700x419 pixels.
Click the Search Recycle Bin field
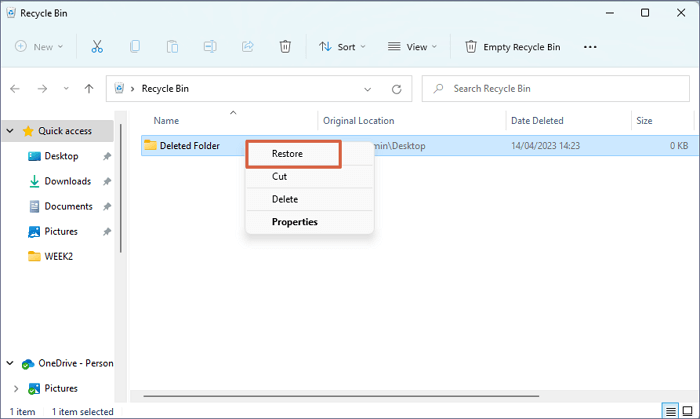coord(560,89)
